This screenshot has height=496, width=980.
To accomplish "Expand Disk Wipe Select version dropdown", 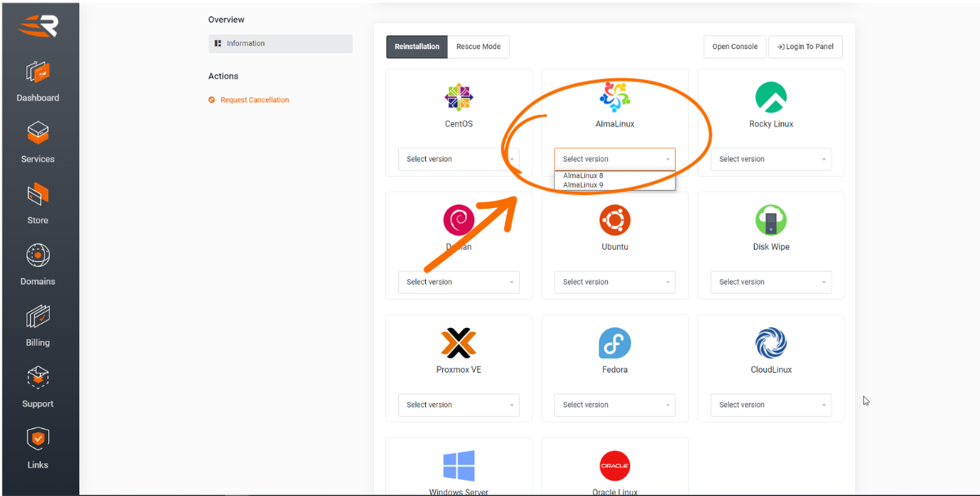I will point(771,282).
